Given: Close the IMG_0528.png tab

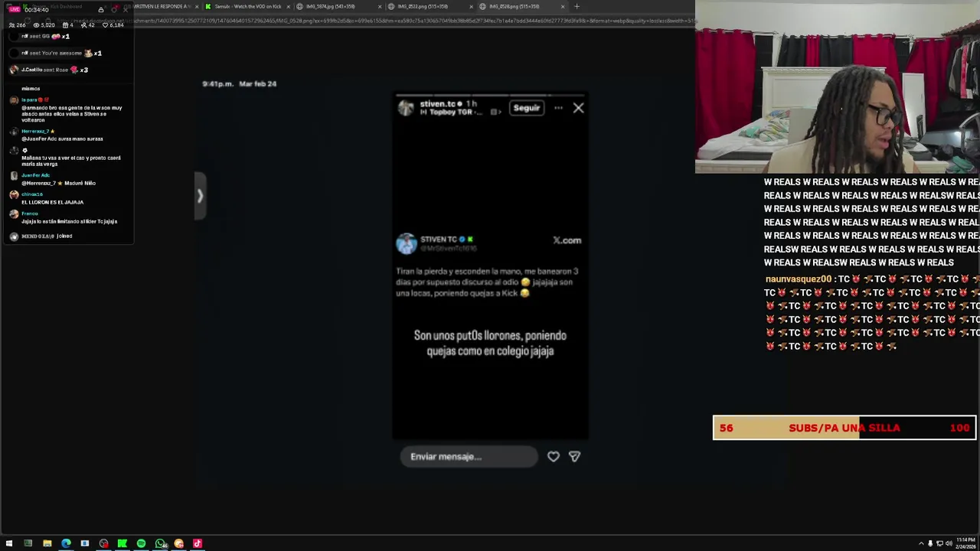Looking at the screenshot, I should coord(563,6).
